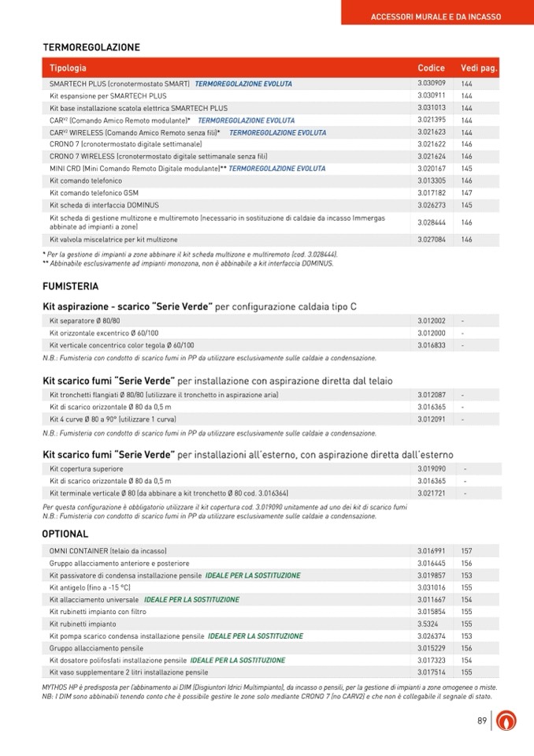Viewport: 534px width, 756px height.
Task: Open page reference 157 for OMNI CONTAINER
Action: coord(466,551)
